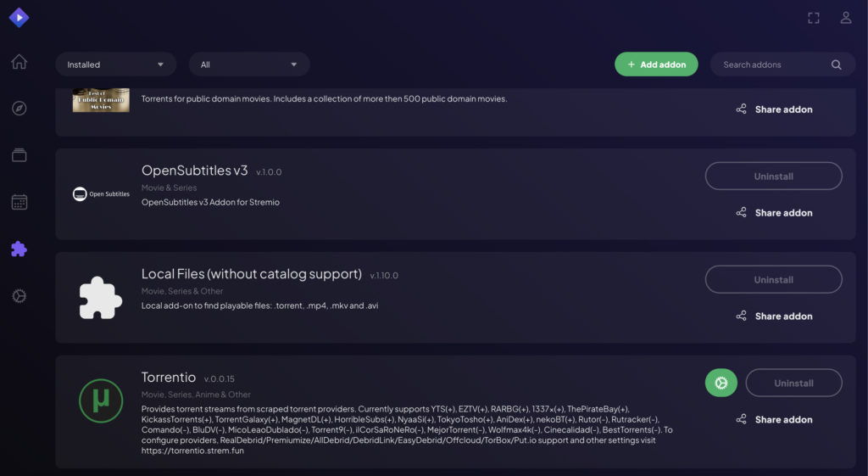Share the OpenSubtitles v3 addon
The height and width of the screenshot is (476, 868).
(x=774, y=213)
